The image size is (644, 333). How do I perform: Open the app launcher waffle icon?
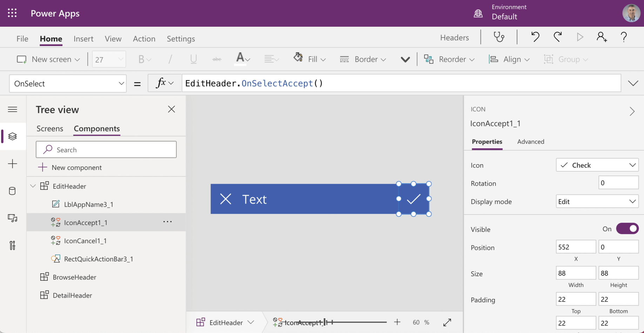(12, 13)
